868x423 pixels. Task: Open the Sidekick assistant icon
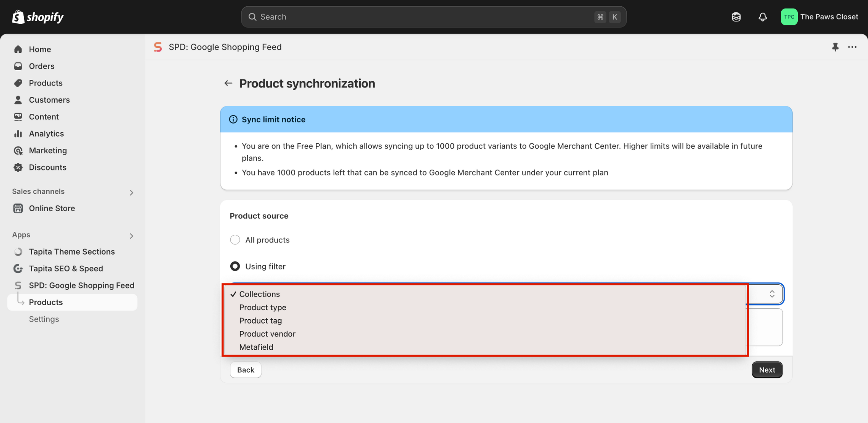tap(736, 17)
